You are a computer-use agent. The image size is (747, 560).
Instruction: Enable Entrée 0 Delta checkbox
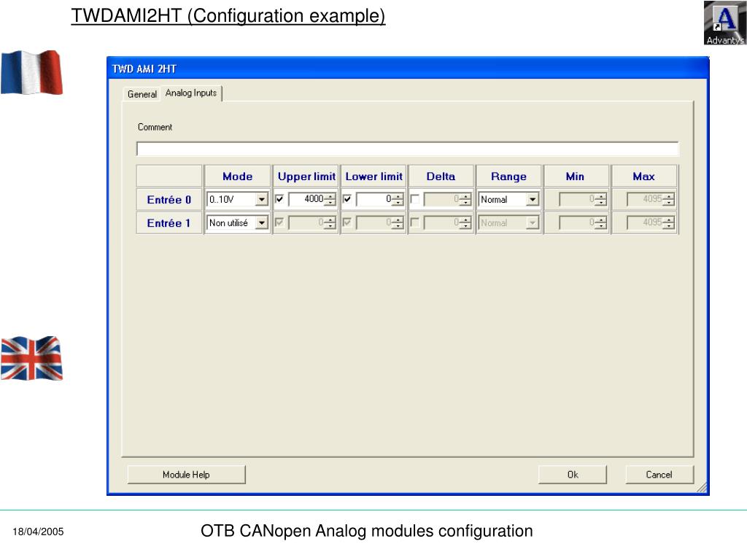(415, 199)
